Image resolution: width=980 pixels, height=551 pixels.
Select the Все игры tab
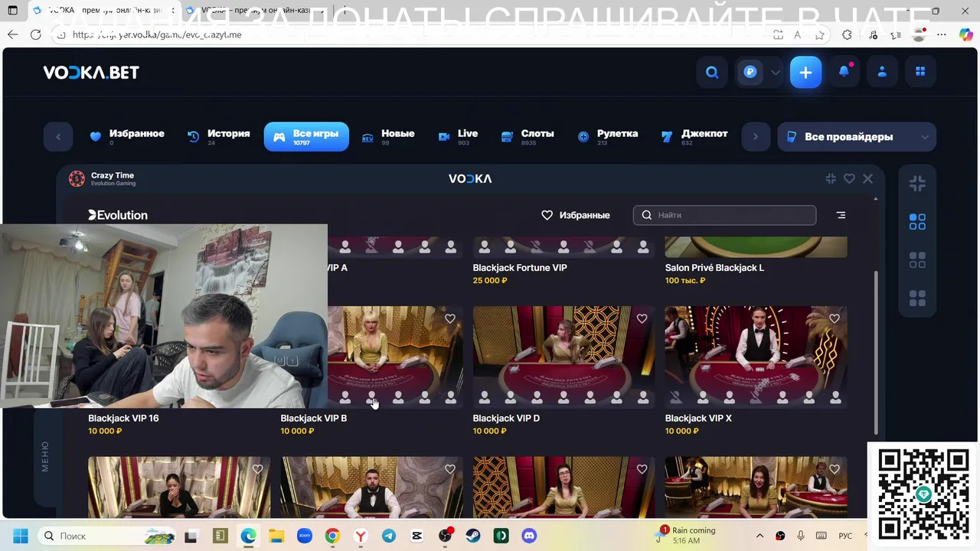point(306,136)
